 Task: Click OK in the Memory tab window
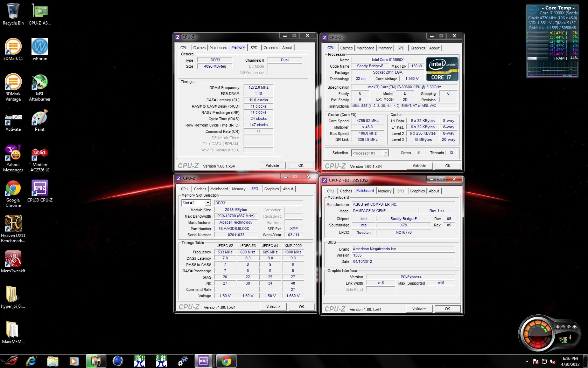[x=301, y=165]
